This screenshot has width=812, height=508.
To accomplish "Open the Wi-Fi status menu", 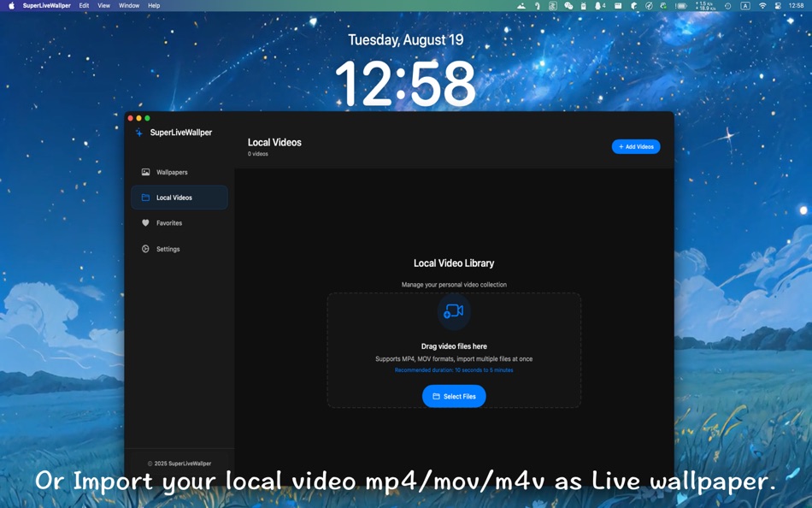I will [762, 5].
